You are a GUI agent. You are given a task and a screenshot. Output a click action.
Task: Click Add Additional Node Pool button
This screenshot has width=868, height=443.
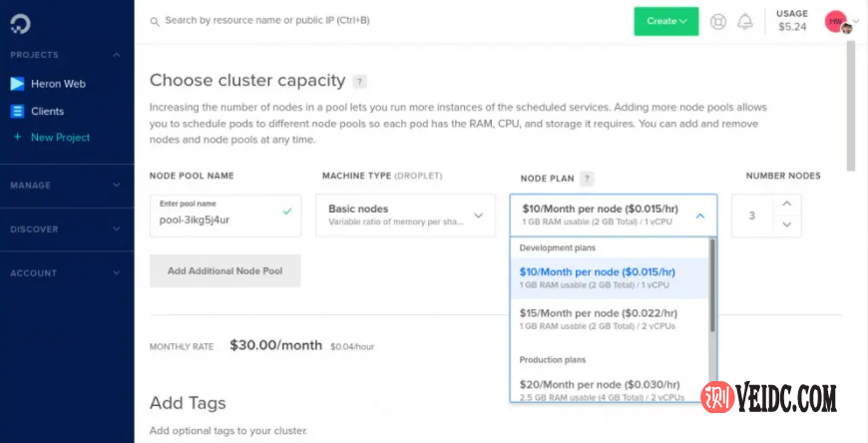click(224, 270)
